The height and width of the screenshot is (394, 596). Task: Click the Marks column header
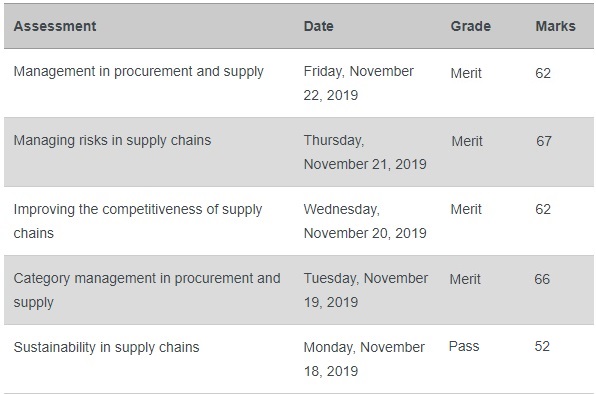pyautogui.click(x=555, y=26)
